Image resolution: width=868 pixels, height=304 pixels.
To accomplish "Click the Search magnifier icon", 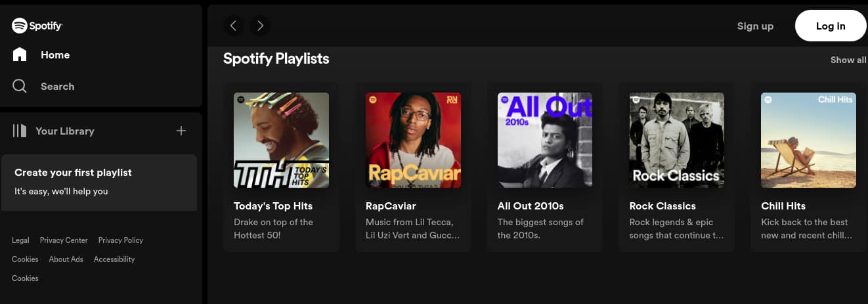I will click(x=20, y=86).
